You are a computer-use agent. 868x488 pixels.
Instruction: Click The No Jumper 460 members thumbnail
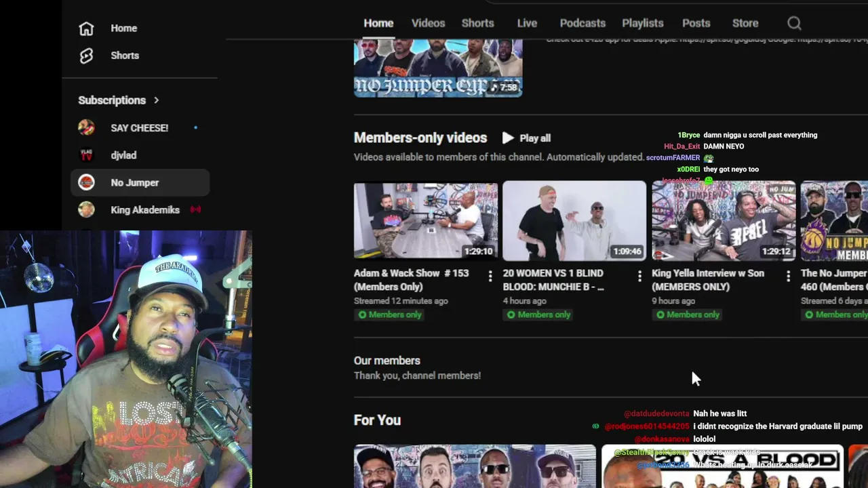[x=834, y=221]
